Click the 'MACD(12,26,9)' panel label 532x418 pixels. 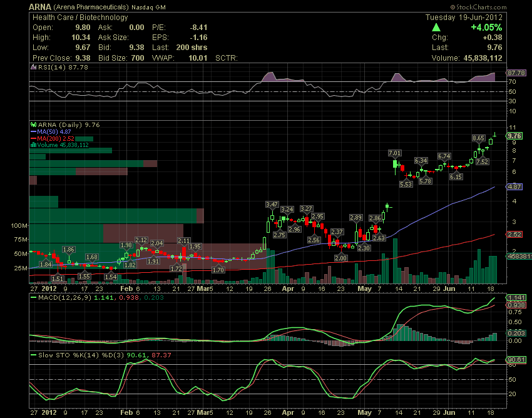65,298
